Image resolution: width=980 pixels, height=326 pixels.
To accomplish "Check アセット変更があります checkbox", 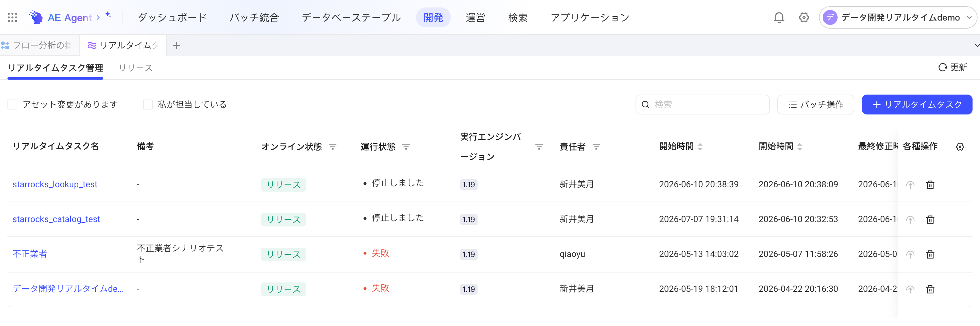I will point(12,104).
